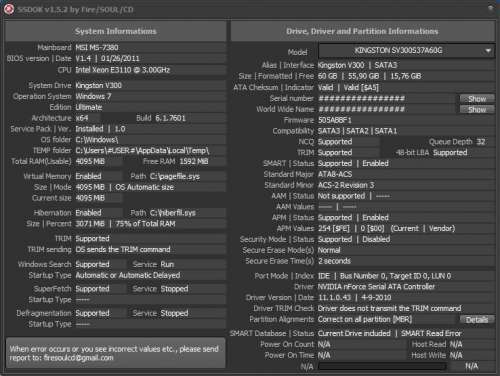Screen dimensions: 500x376
Task: Select Free RAM value 1592 MB
Action: (194, 162)
